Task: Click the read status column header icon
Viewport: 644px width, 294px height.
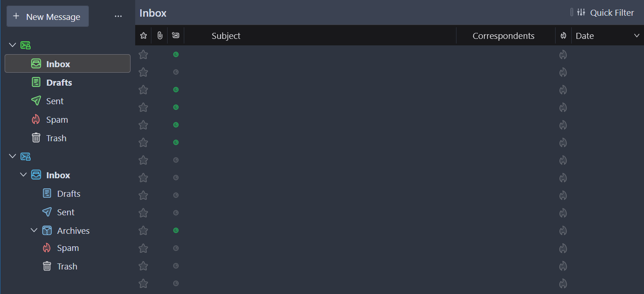Action: point(175,36)
